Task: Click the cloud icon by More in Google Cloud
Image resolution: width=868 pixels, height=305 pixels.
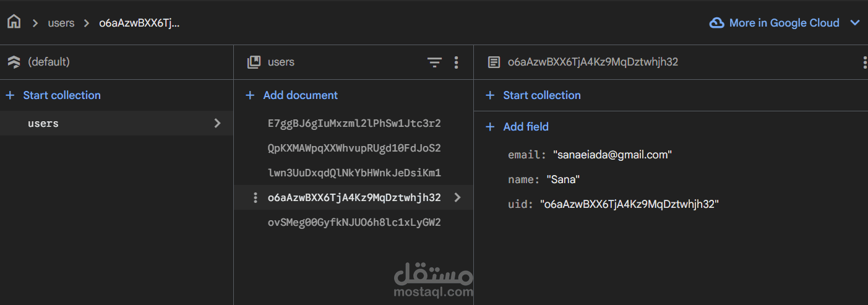Action: tap(717, 23)
